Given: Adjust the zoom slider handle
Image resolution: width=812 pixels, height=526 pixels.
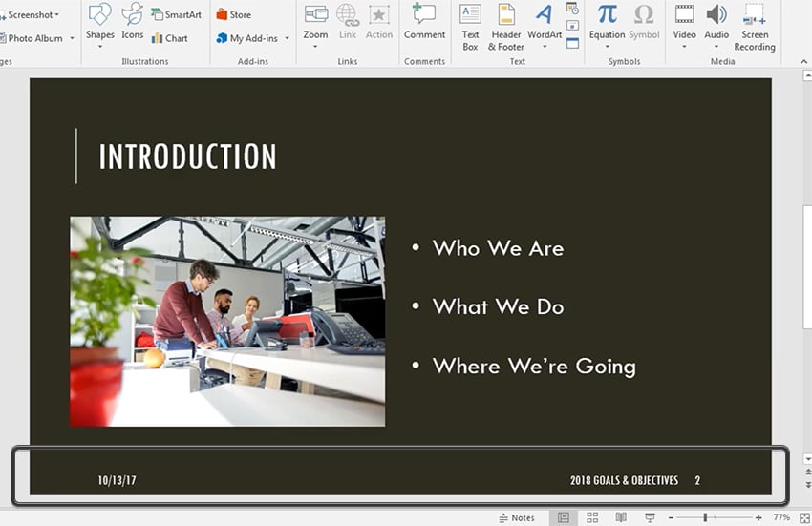Looking at the screenshot, I should click(705, 517).
